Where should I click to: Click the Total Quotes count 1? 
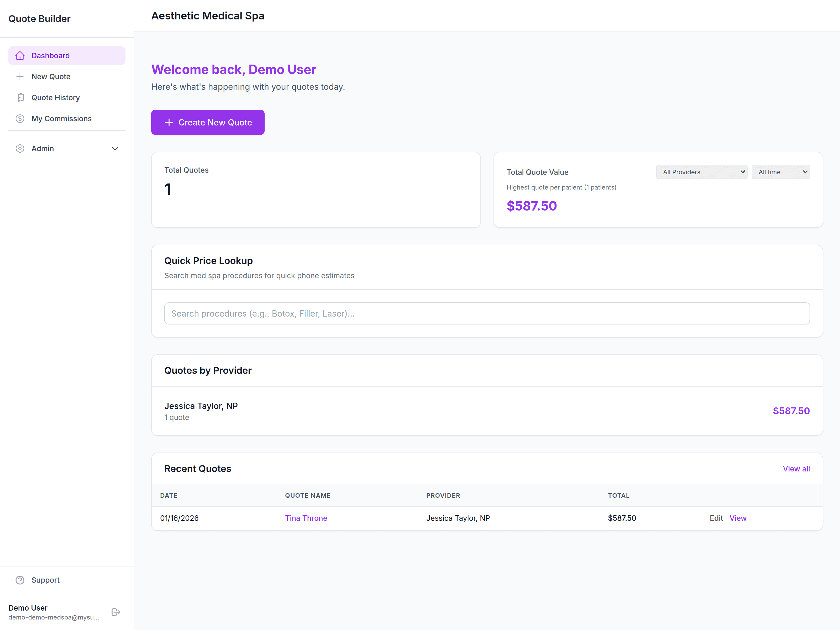coord(167,189)
